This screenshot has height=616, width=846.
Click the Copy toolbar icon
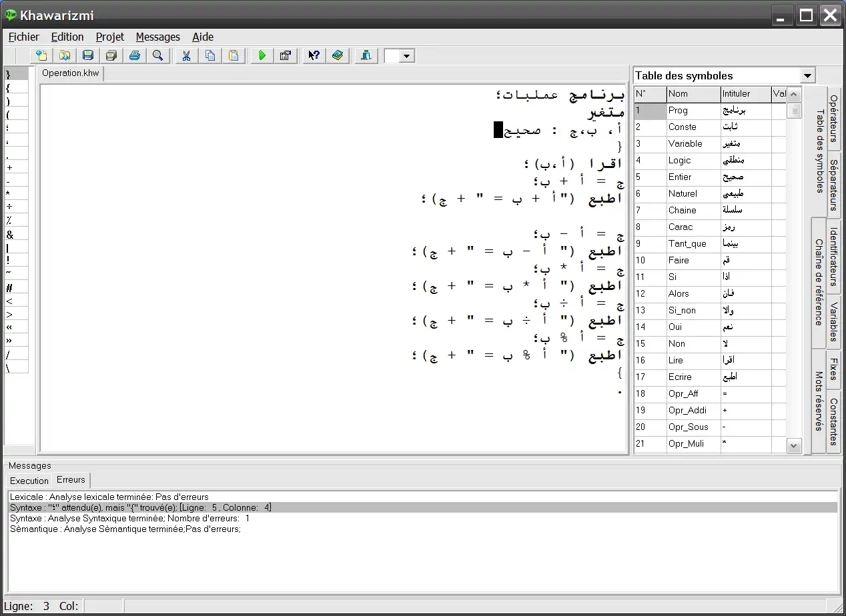pyautogui.click(x=210, y=56)
